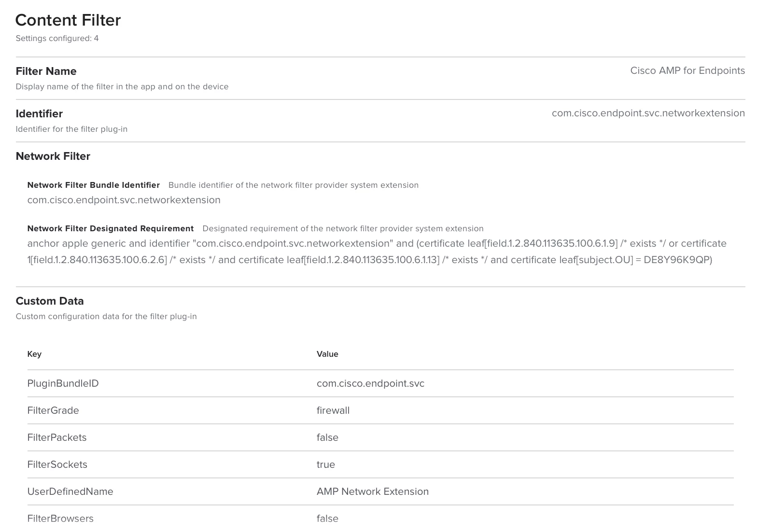
Task: Select the FilterGrade key cell
Action: point(53,410)
